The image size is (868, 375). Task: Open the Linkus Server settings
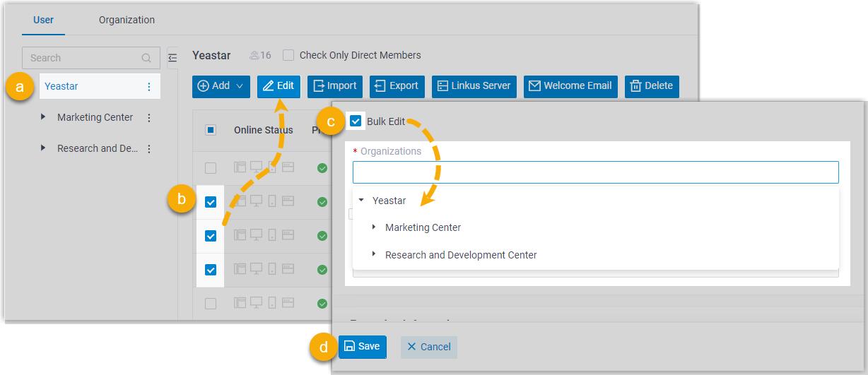point(474,86)
